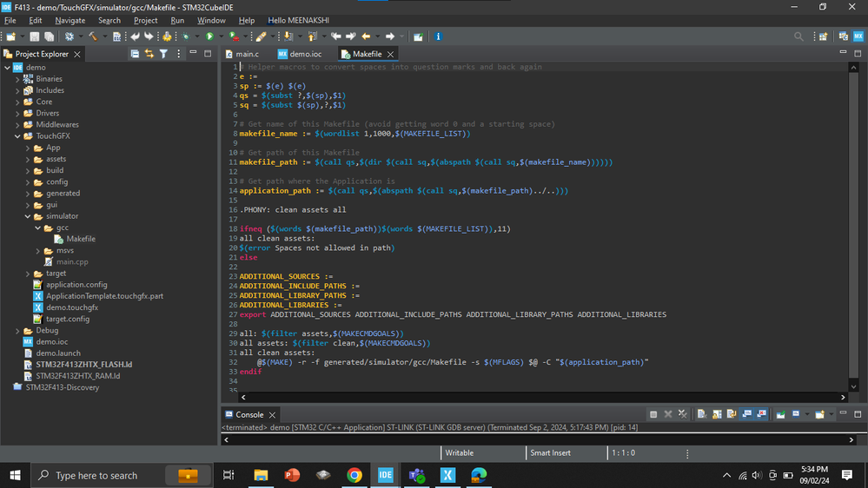Image resolution: width=868 pixels, height=488 pixels.
Task: Open the dropdown arrow beside the Run button
Action: tap(220, 36)
